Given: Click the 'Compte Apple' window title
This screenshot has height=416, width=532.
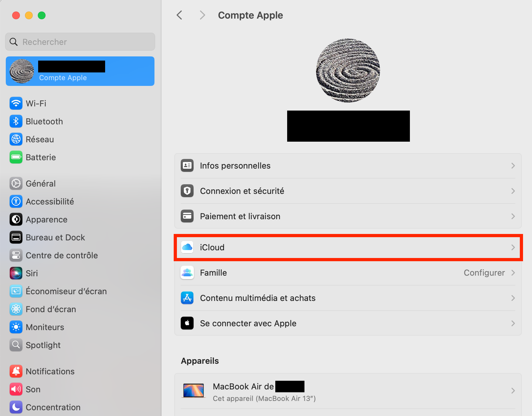Looking at the screenshot, I should 250,15.
